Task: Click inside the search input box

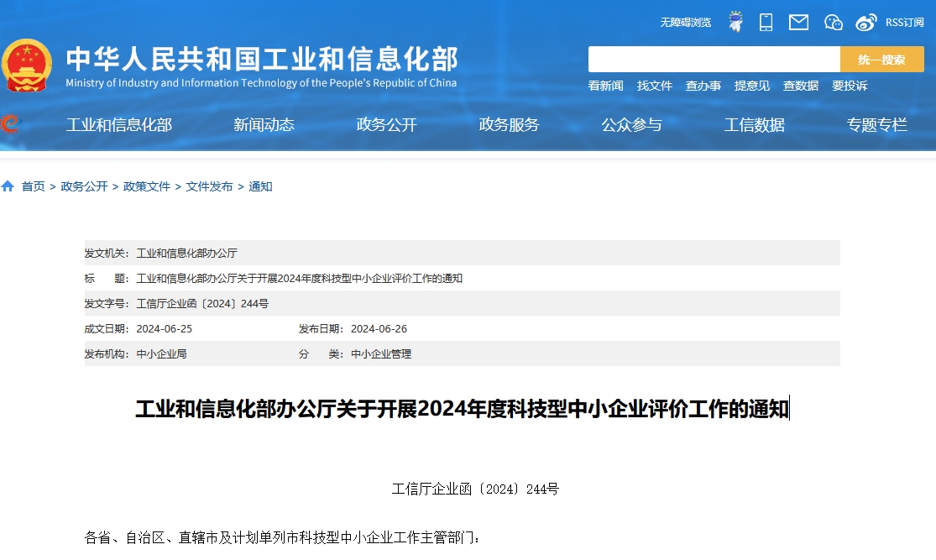Action: pyautogui.click(x=714, y=59)
